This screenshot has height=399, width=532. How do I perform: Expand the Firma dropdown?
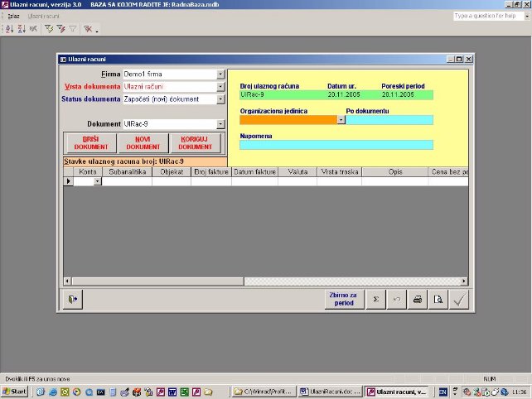tap(220, 75)
